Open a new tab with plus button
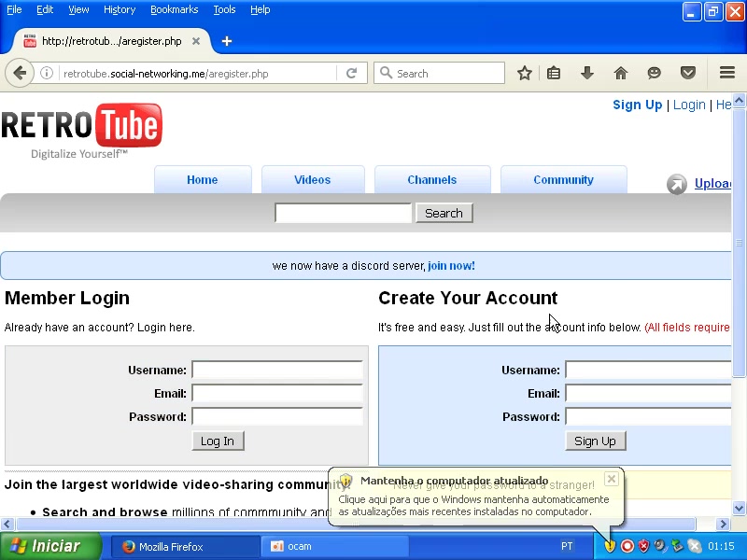Screen dimensions: 747x560 click(227, 41)
